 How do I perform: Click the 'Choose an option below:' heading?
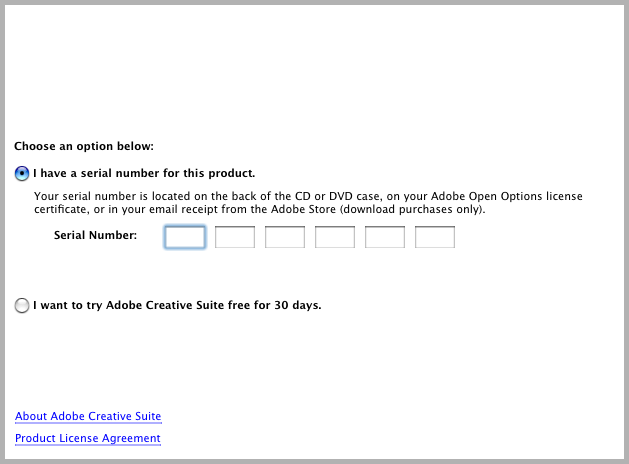(84, 146)
